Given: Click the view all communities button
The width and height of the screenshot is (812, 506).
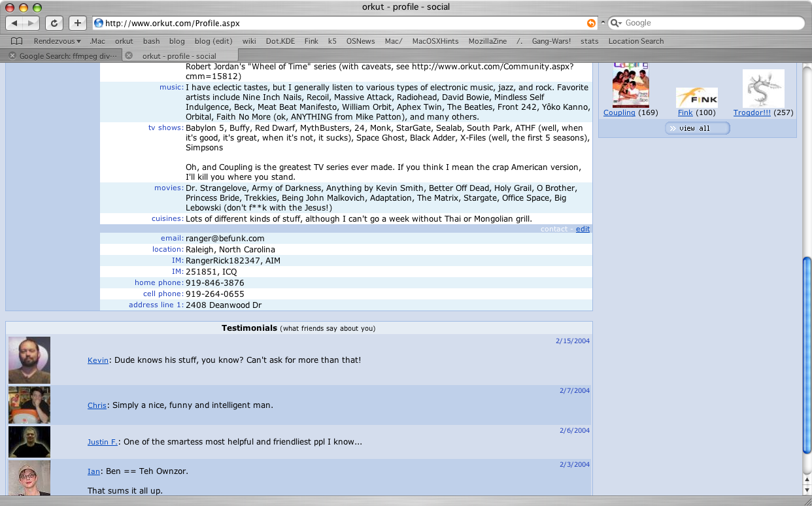Looking at the screenshot, I should tap(697, 128).
